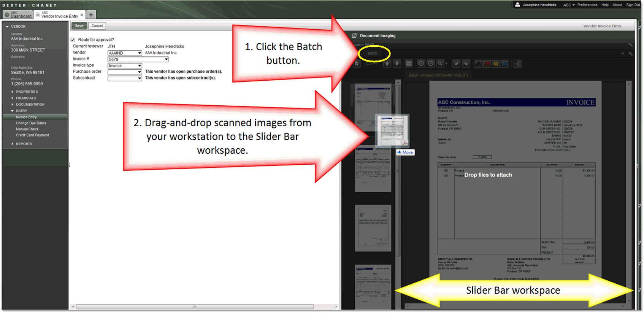Open the Preferences link
This screenshot has width=644, height=313.
pos(587,5)
